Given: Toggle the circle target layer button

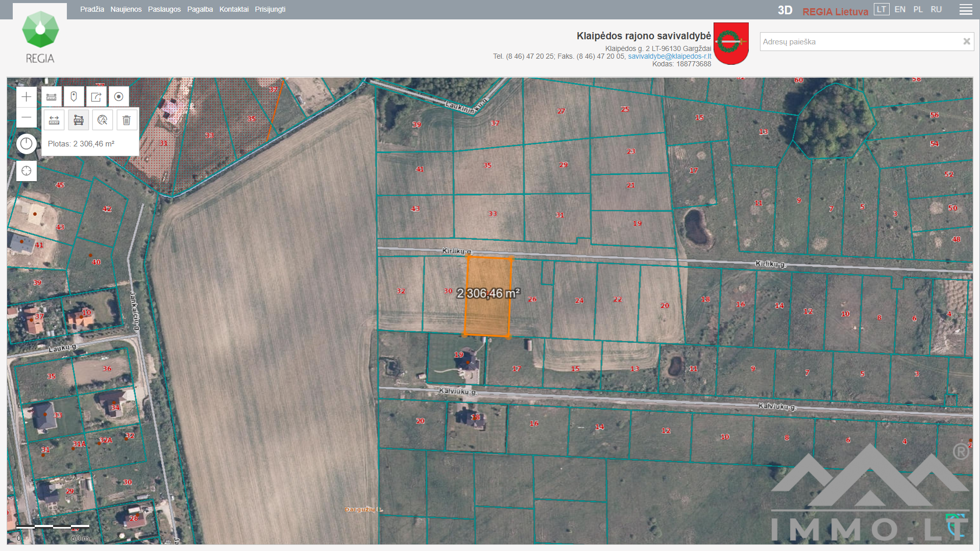Looking at the screenshot, I should click(x=119, y=97).
